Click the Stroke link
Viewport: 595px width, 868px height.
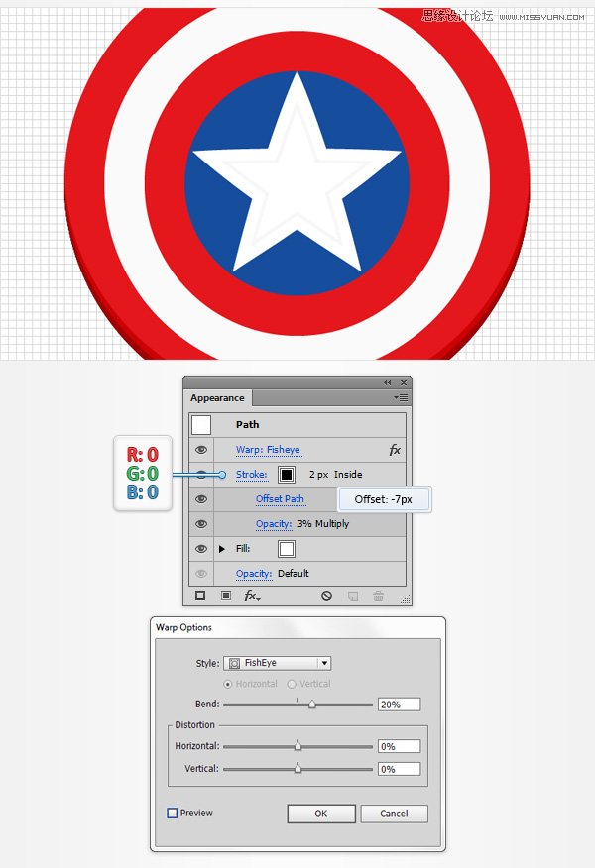point(252,475)
